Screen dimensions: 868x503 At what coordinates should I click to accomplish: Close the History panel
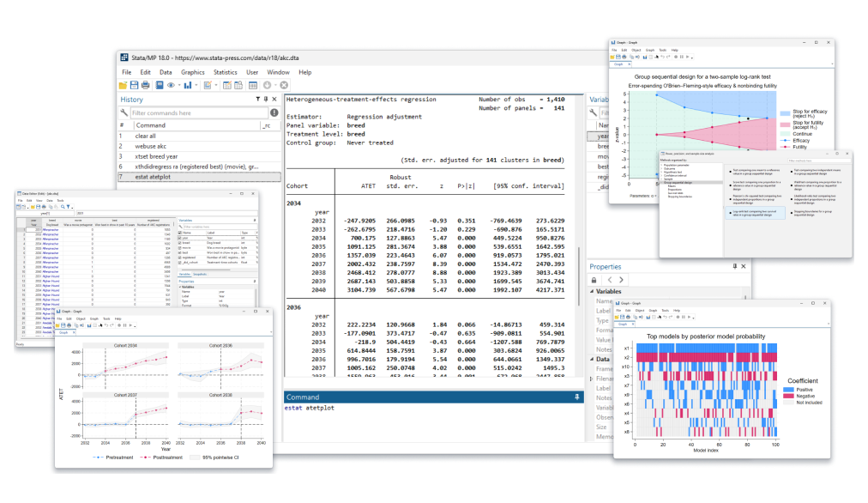(x=274, y=100)
